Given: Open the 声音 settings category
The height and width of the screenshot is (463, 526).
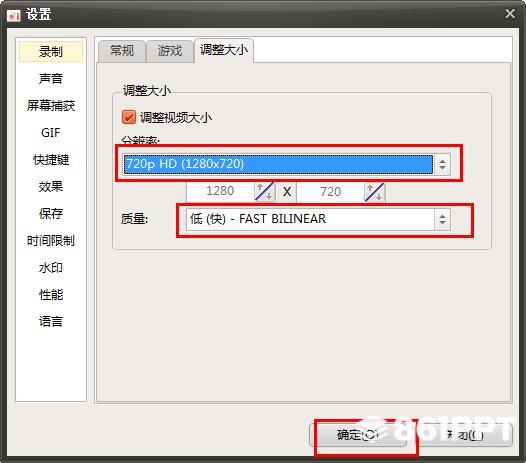Looking at the screenshot, I should click(x=51, y=79).
